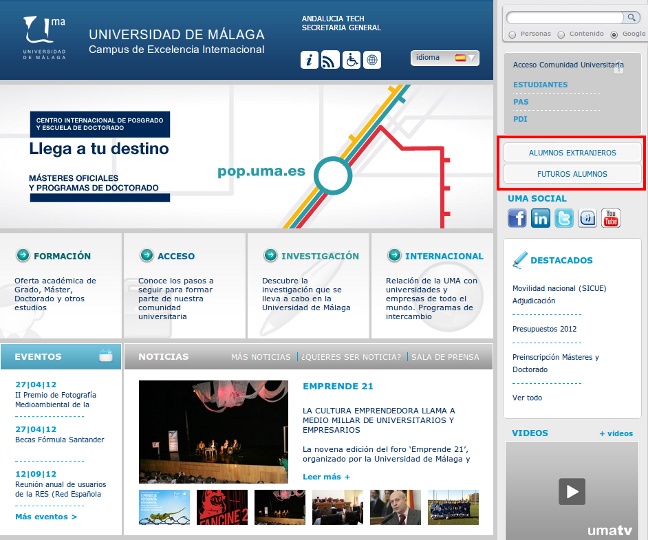Image resolution: width=648 pixels, height=540 pixels.
Task: Play the umatv video
Action: pos(572,491)
